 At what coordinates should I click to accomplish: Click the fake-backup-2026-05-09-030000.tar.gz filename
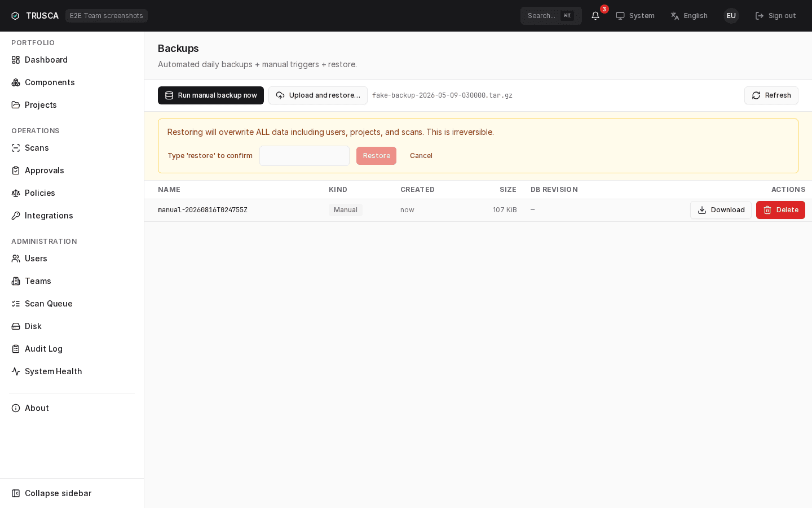tap(443, 95)
